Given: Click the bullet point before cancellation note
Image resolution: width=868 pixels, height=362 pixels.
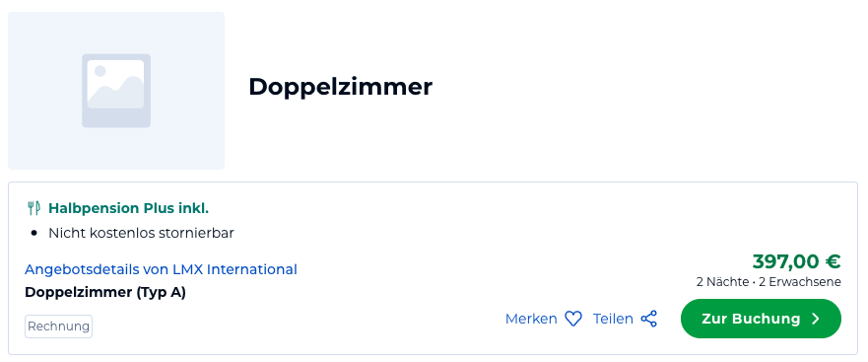Looking at the screenshot, I should (34, 234).
